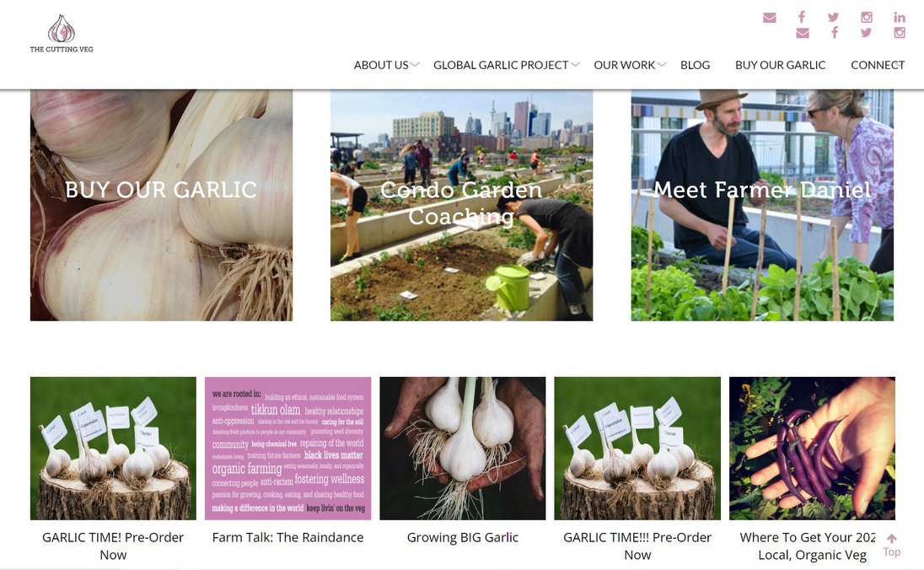Click the envelope email icon in the upper icon row
Screen dimensions: 924x570
pos(769,18)
